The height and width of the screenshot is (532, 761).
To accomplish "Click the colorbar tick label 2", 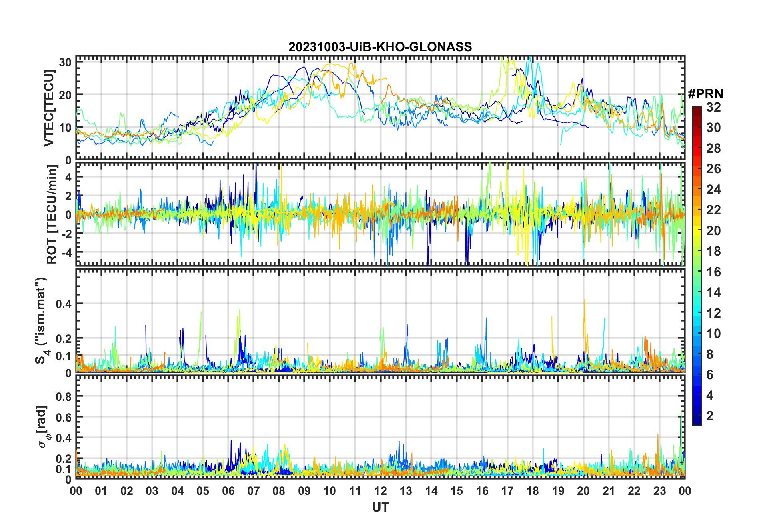I will 710,416.
